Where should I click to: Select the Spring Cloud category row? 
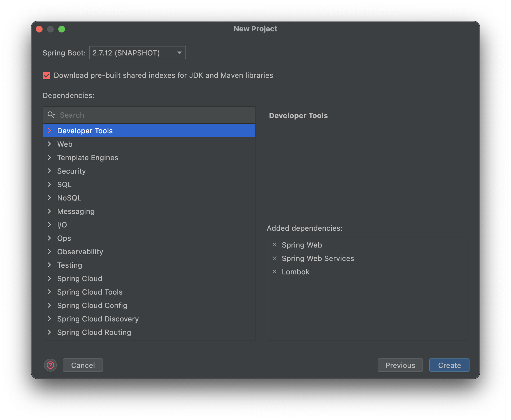(149, 278)
